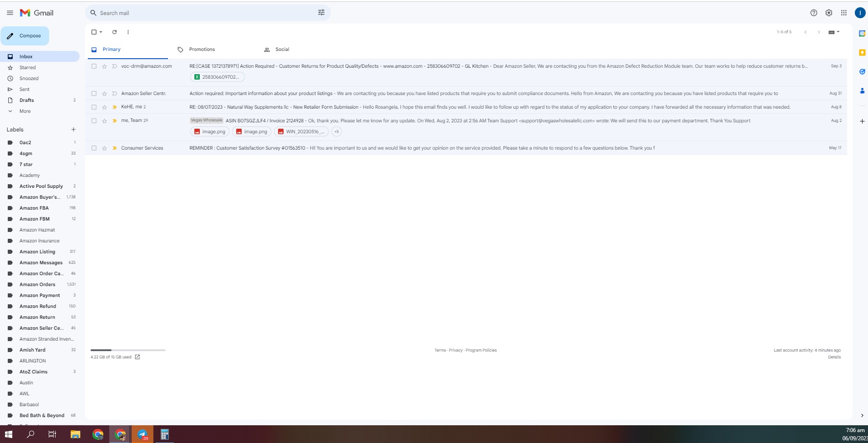The width and height of the screenshot is (868, 443).
Task: Open the Amazon FBA label
Action: (34, 208)
